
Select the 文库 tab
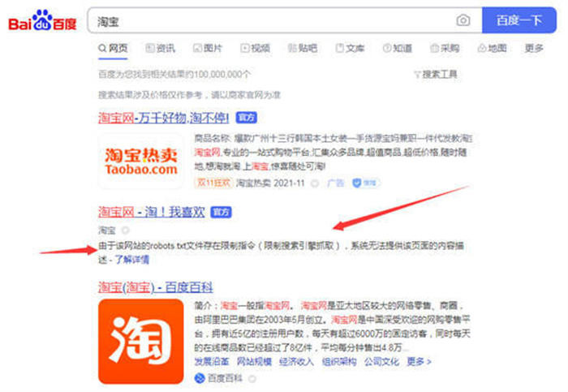tap(350, 48)
